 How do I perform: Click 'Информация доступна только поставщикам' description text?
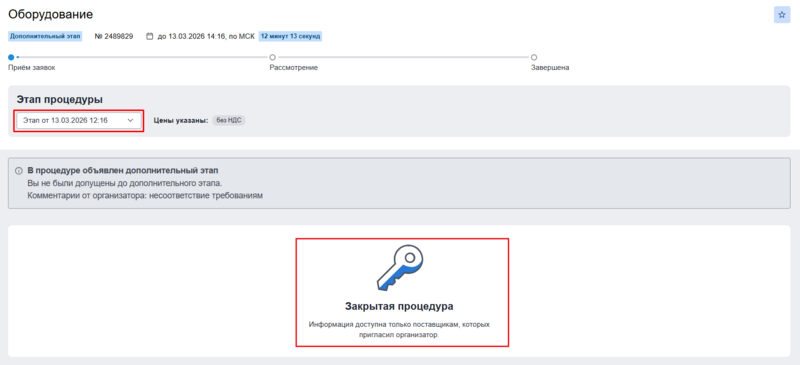[x=399, y=330]
